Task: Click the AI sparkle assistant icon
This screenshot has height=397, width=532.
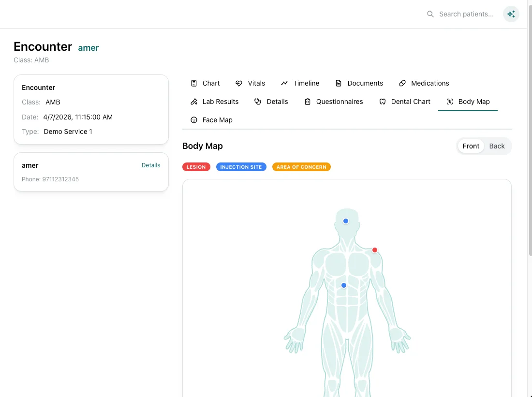Action: click(x=511, y=14)
